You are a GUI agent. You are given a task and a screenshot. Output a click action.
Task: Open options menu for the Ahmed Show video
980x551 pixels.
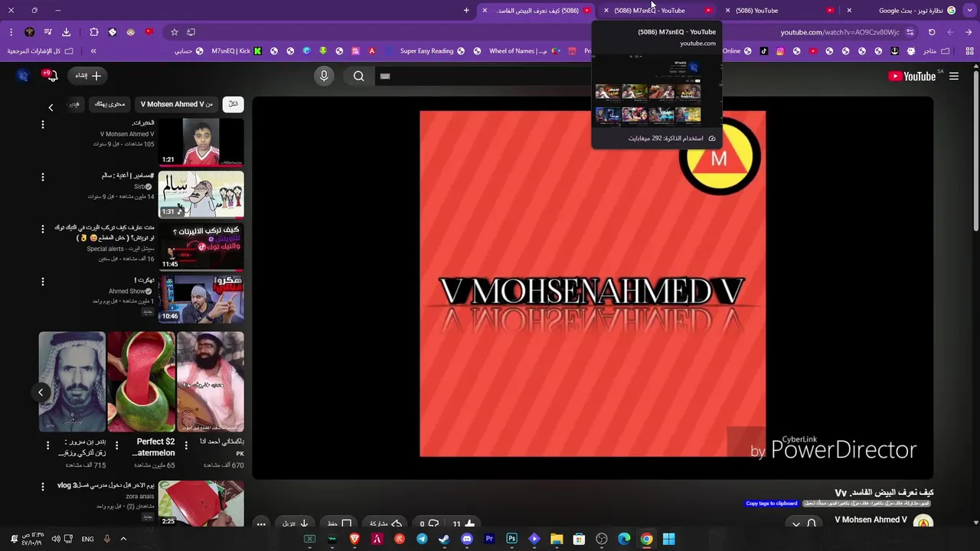click(x=43, y=281)
